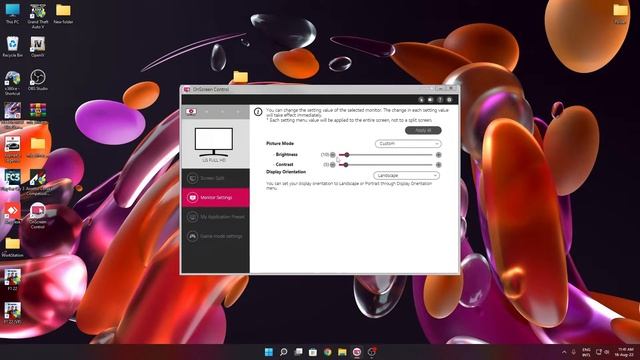Click the second icon in the OnScreen Control header
The width and height of the screenshot is (640, 360).
(x=430, y=100)
